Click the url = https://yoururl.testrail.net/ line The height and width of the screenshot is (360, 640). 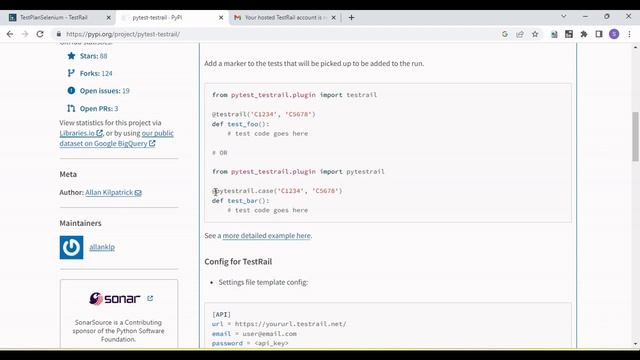click(x=279, y=324)
